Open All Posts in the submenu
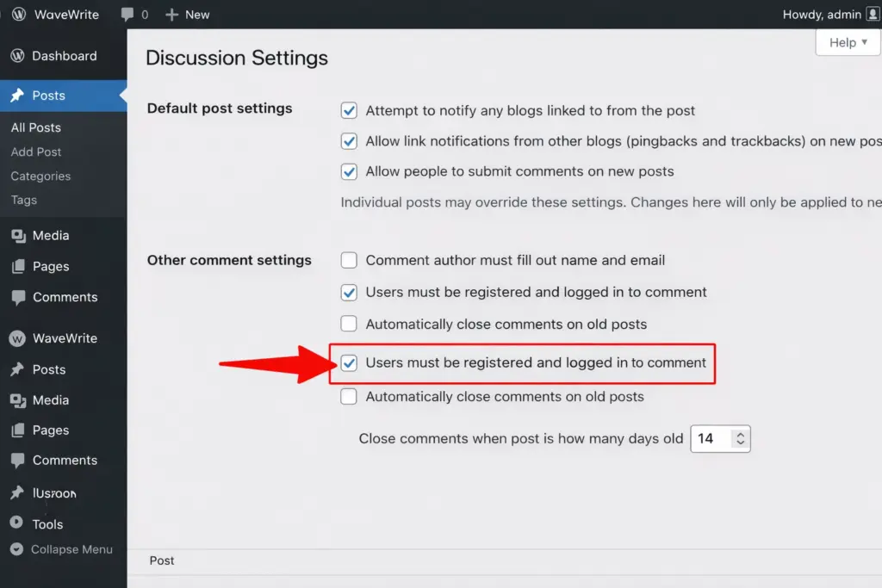 (36, 127)
